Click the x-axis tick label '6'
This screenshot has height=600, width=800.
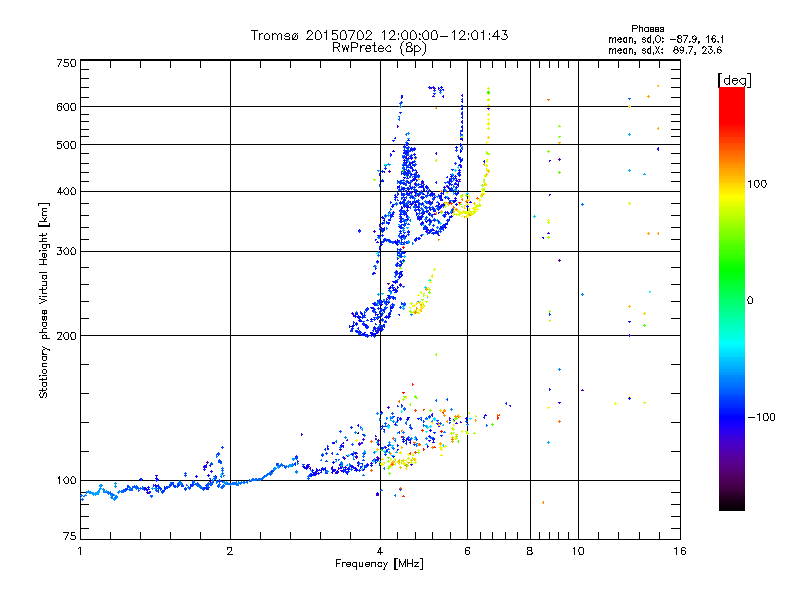[467, 551]
